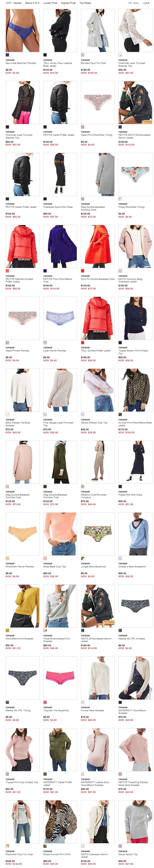This screenshot has width=154, height=868.
Task: Open Patchwork Faux Fur Coat link
Action: pyautogui.click(x=19, y=854)
